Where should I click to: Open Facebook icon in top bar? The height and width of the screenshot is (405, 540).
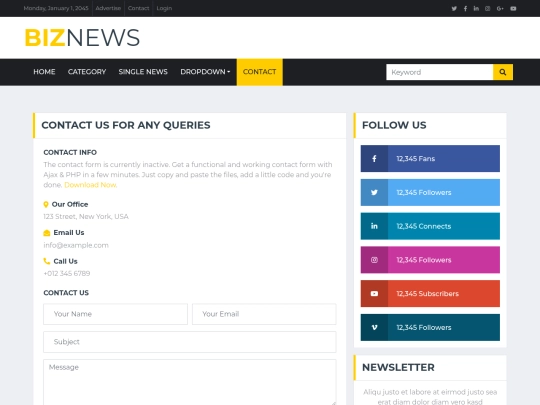[465, 8]
